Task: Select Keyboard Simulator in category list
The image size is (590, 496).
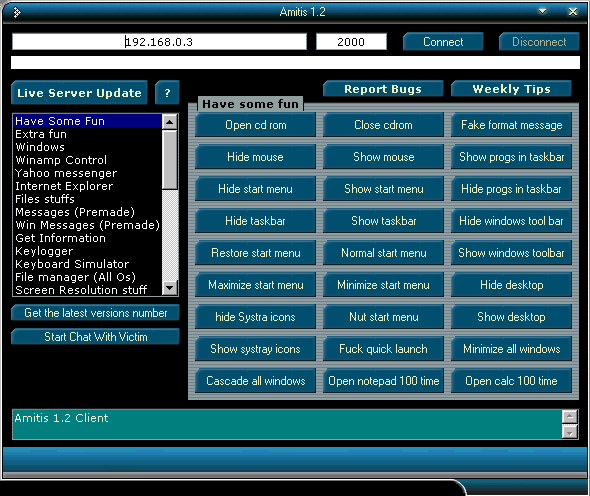Action: click(x=87, y=264)
